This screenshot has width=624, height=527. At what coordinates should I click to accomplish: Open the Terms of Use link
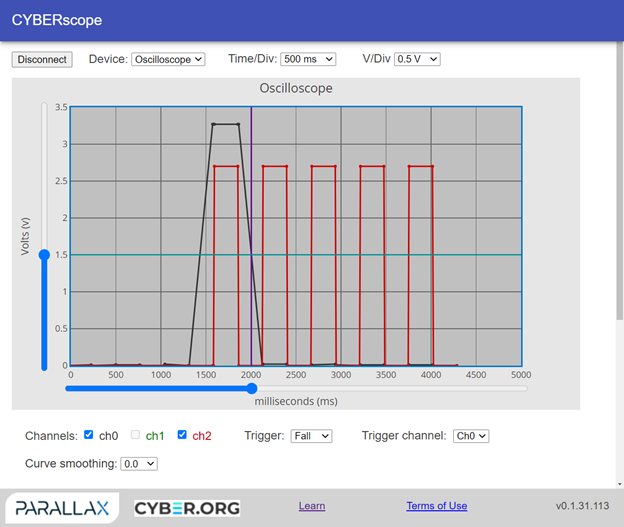coord(437,506)
